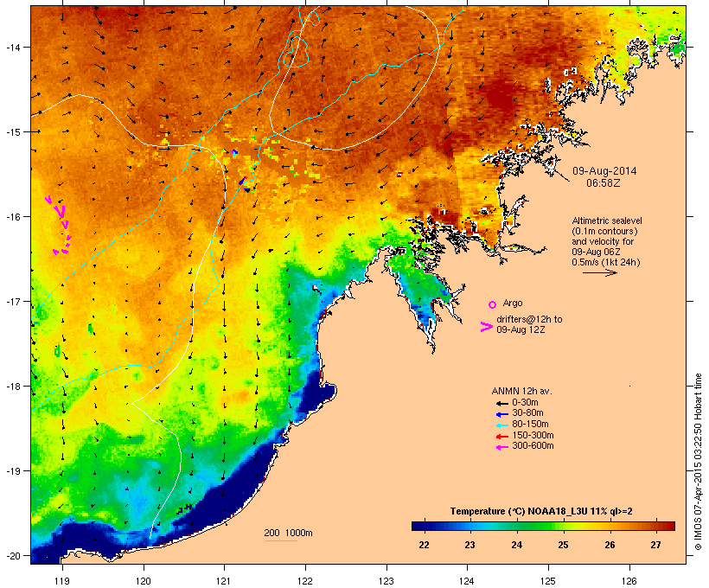
Task: Click the latitude axis label -18
Action: 12,387
